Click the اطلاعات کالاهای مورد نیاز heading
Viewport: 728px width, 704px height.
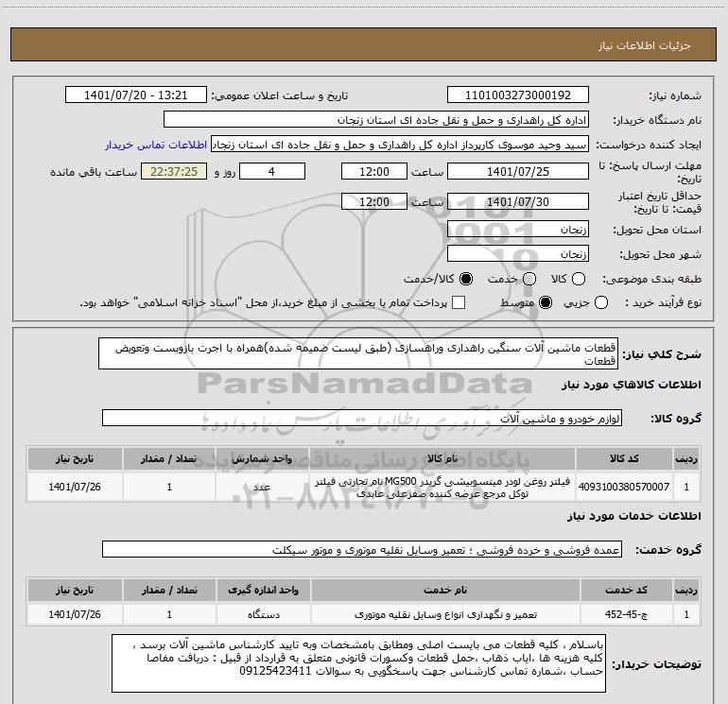click(631, 385)
